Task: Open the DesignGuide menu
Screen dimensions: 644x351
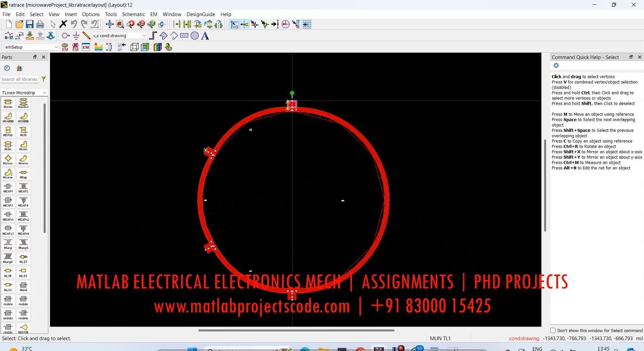Action: (201, 14)
